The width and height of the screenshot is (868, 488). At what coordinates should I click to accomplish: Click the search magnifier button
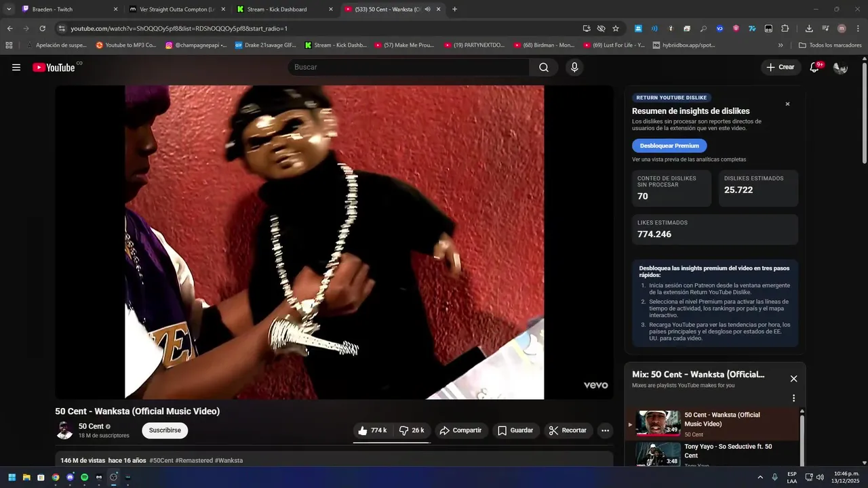pyautogui.click(x=544, y=67)
